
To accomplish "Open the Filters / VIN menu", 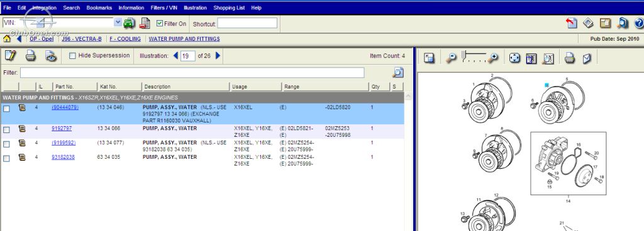I will (164, 8).
